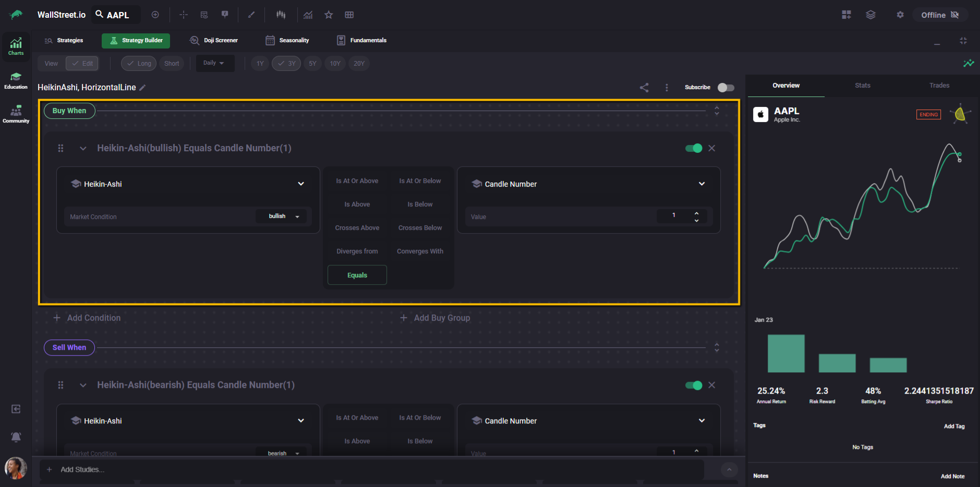
Task: Open the Doji Screener tab
Action: click(x=214, y=41)
